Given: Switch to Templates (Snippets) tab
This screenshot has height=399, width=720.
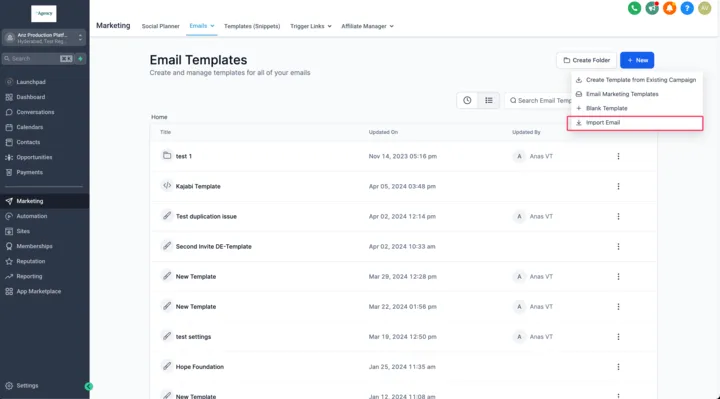Looking at the screenshot, I should [252, 26].
